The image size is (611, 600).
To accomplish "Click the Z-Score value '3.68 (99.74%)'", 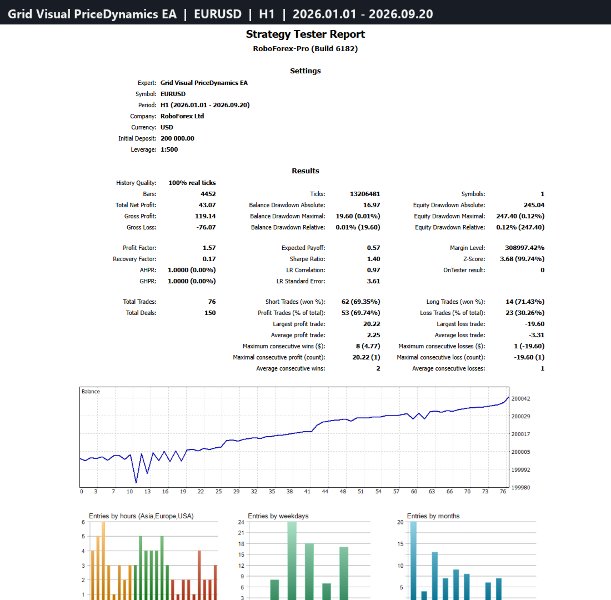I will click(522, 259).
